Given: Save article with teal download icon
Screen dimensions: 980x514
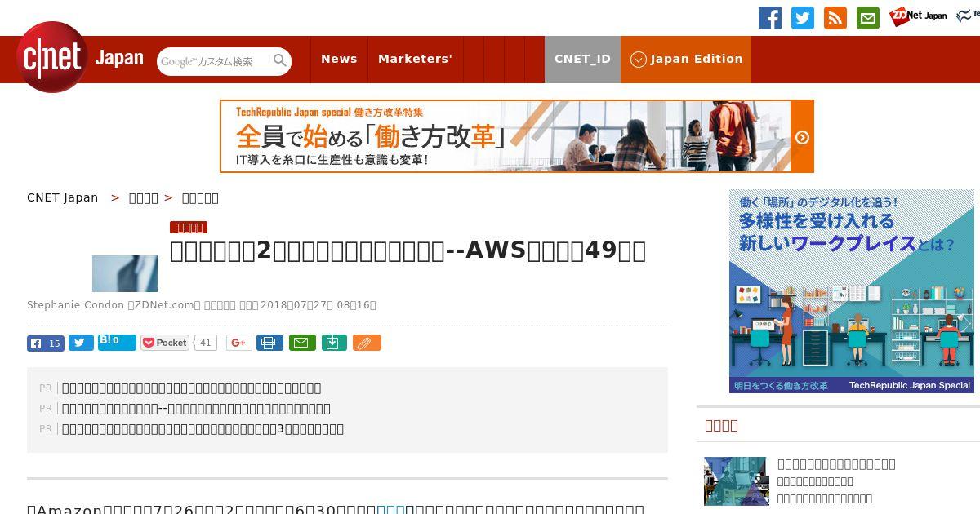Looking at the screenshot, I should (x=334, y=343).
